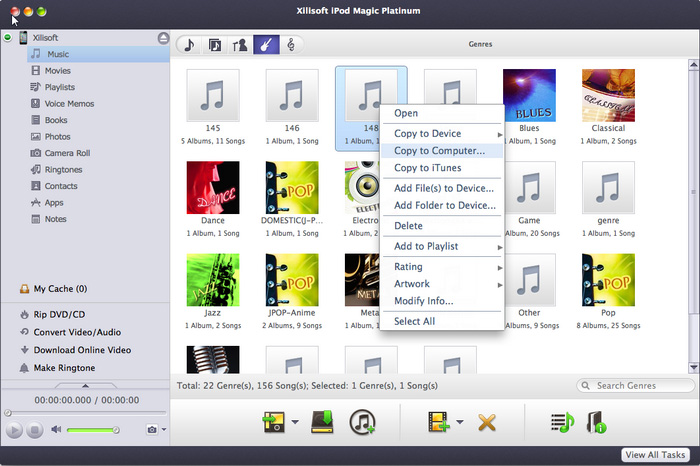Switch to the Albums view icon

215,45
